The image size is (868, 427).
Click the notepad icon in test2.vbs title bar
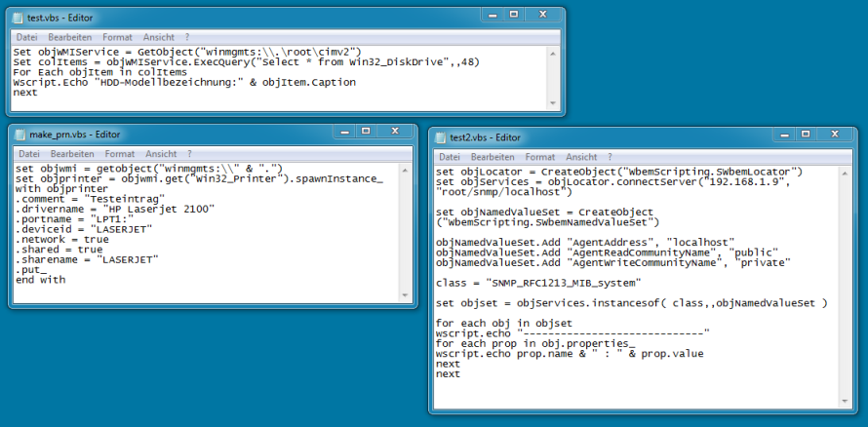point(441,137)
